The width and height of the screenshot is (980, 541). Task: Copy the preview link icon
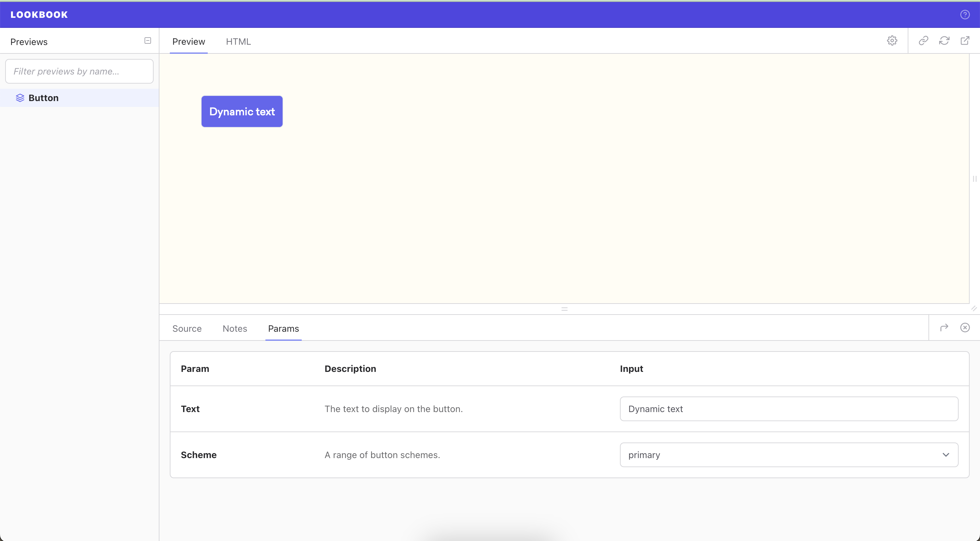(923, 41)
